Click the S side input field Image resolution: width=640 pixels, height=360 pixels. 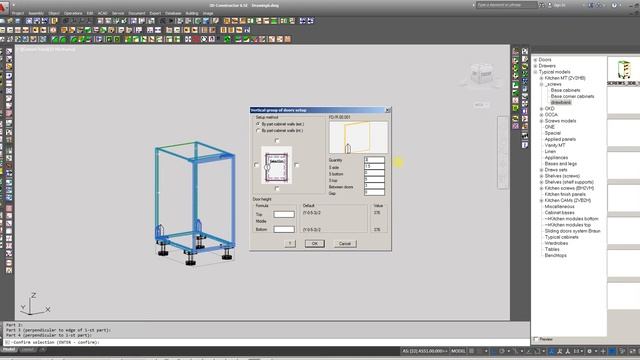(x=374, y=167)
